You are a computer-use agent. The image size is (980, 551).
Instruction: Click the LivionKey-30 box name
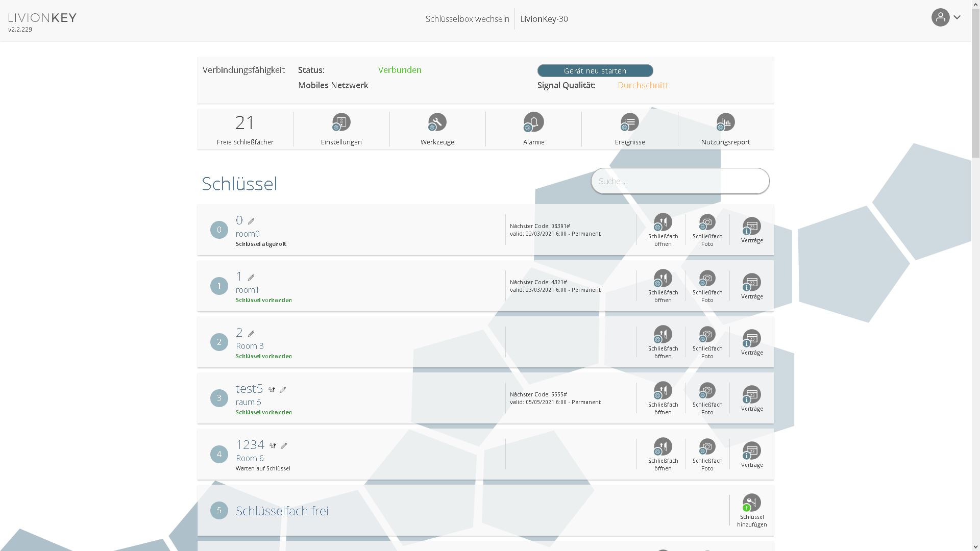544,19
